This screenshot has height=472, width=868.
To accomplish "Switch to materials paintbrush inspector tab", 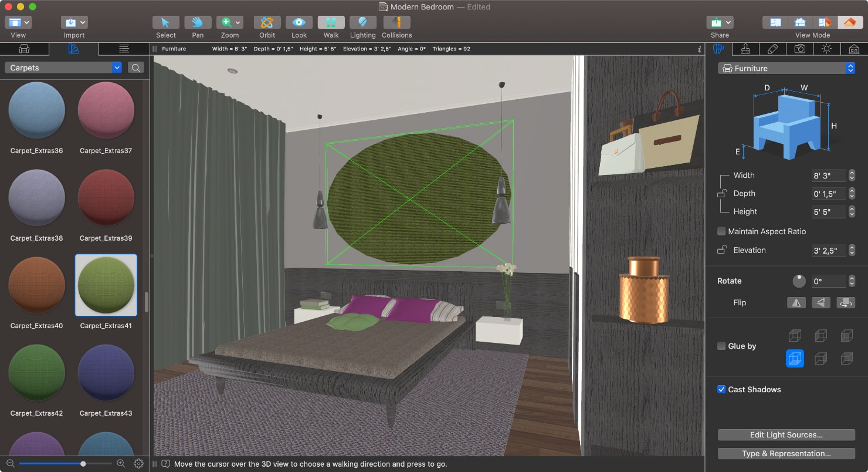I will click(745, 49).
